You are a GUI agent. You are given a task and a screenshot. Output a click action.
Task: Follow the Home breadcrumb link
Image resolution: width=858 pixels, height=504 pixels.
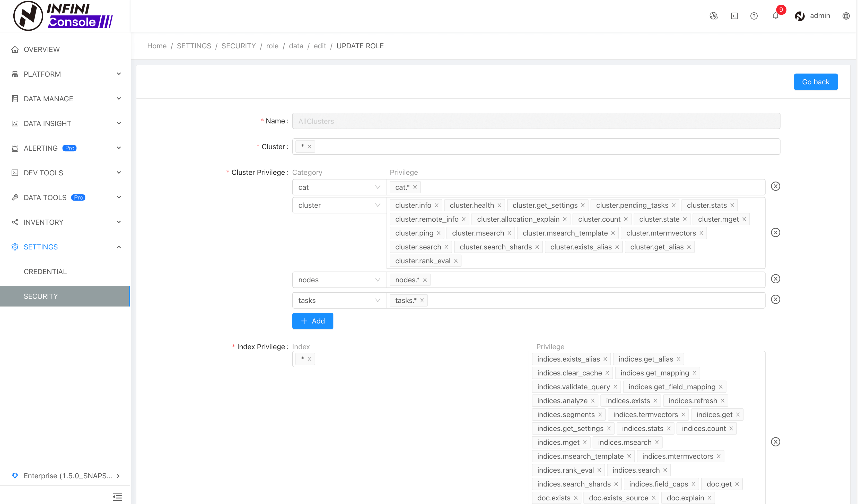click(157, 46)
